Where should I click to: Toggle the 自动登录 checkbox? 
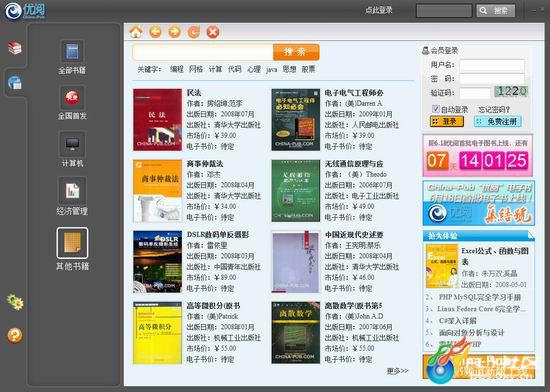pyautogui.click(x=436, y=109)
